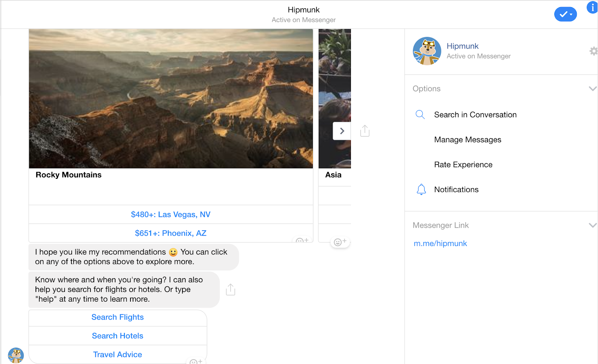The width and height of the screenshot is (598, 364).
Task: Open Notifications settings
Action: click(x=456, y=190)
